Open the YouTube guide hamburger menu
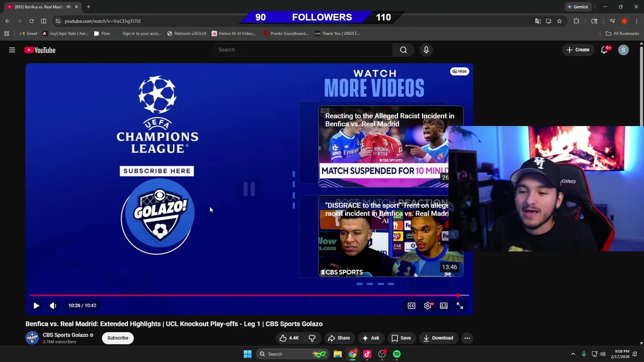The height and width of the screenshot is (362, 644). tap(12, 50)
